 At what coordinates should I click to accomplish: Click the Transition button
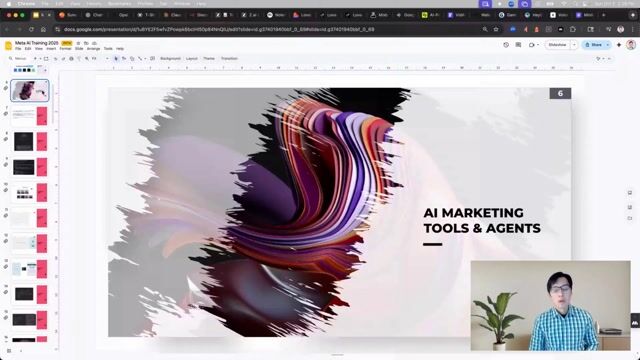click(229, 59)
